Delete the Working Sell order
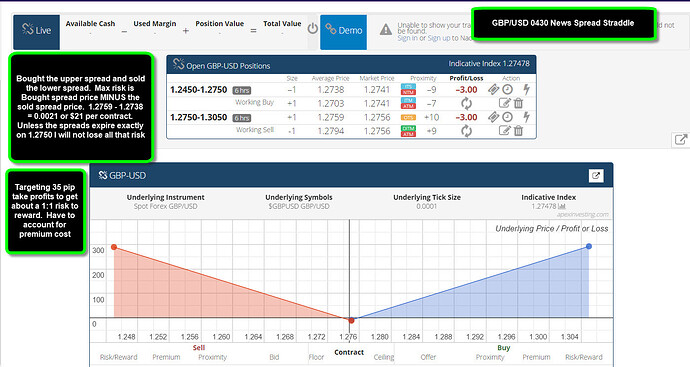Screen dimensions: 690x367 point(518,131)
